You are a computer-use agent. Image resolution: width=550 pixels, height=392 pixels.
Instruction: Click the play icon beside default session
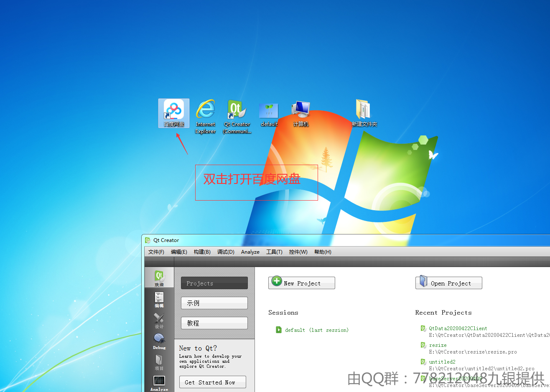279,330
